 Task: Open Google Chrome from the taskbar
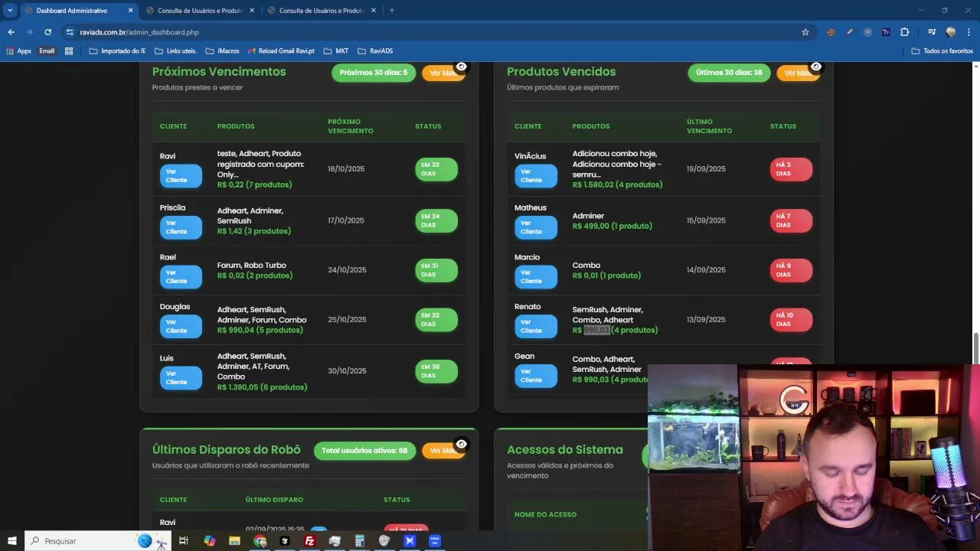click(260, 541)
